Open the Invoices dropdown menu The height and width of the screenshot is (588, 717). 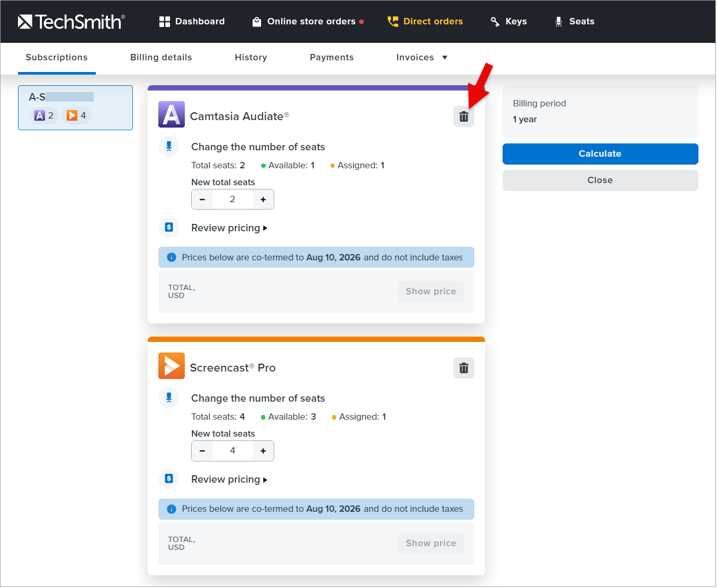tap(422, 58)
